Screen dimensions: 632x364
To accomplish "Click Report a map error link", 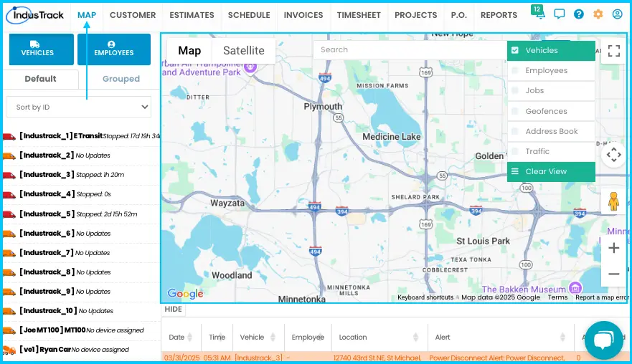I will 601,297.
